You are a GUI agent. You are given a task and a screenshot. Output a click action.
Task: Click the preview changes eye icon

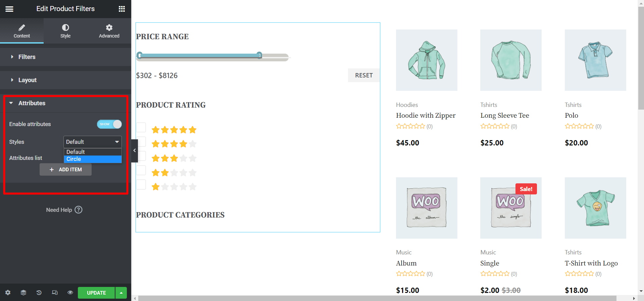[70, 293]
